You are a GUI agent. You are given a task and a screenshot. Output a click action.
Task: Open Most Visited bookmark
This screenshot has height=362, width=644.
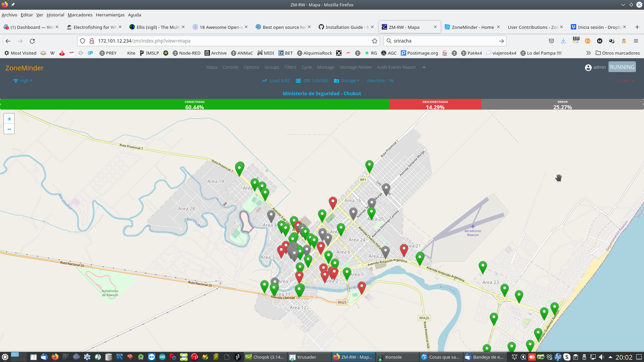point(20,53)
